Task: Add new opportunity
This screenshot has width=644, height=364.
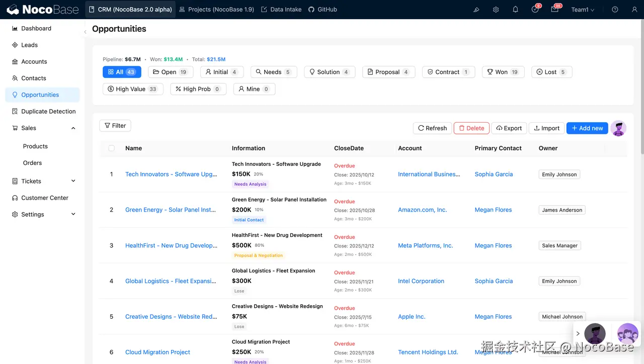Action: 587,128
